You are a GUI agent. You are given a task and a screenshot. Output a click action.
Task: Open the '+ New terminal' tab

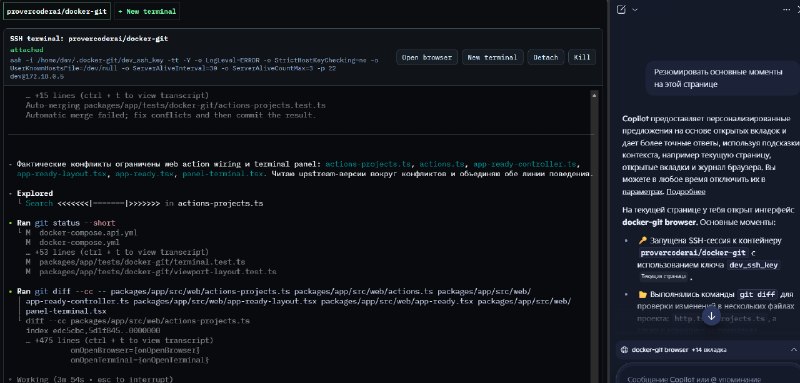[147, 11]
